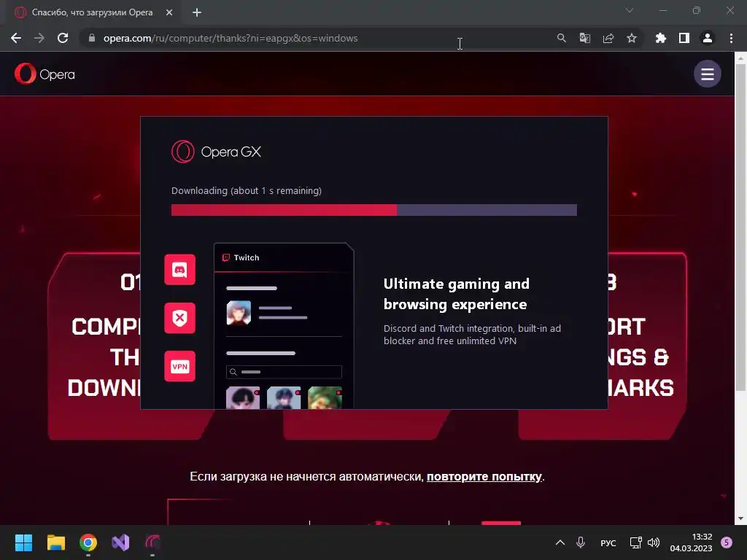Click the browser forward arrow

(39, 38)
